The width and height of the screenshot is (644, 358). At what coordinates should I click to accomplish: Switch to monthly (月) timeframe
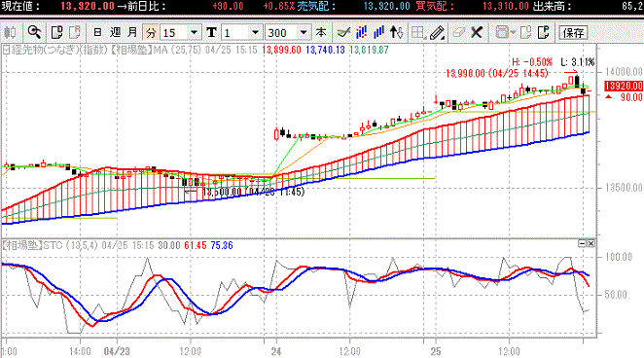132,32
